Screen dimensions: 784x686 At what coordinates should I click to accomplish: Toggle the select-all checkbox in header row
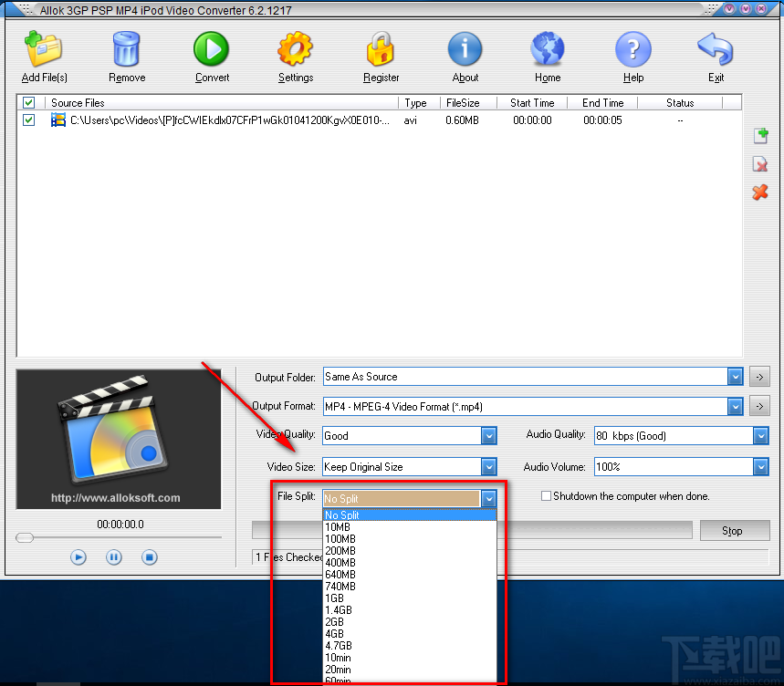(28, 102)
